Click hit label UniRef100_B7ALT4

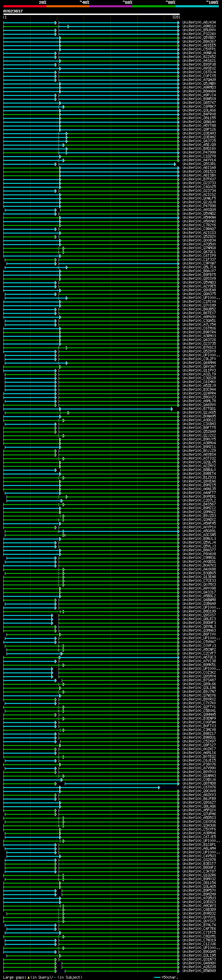pyautogui.click(x=199, y=925)
